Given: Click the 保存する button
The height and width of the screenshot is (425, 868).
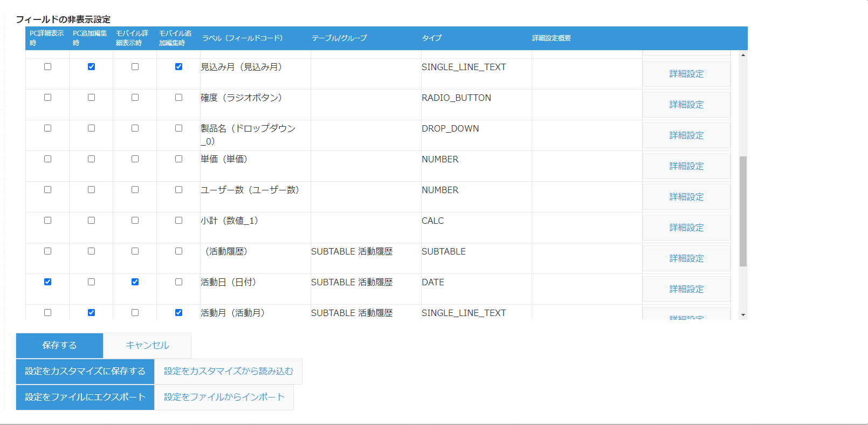Looking at the screenshot, I should tap(59, 345).
